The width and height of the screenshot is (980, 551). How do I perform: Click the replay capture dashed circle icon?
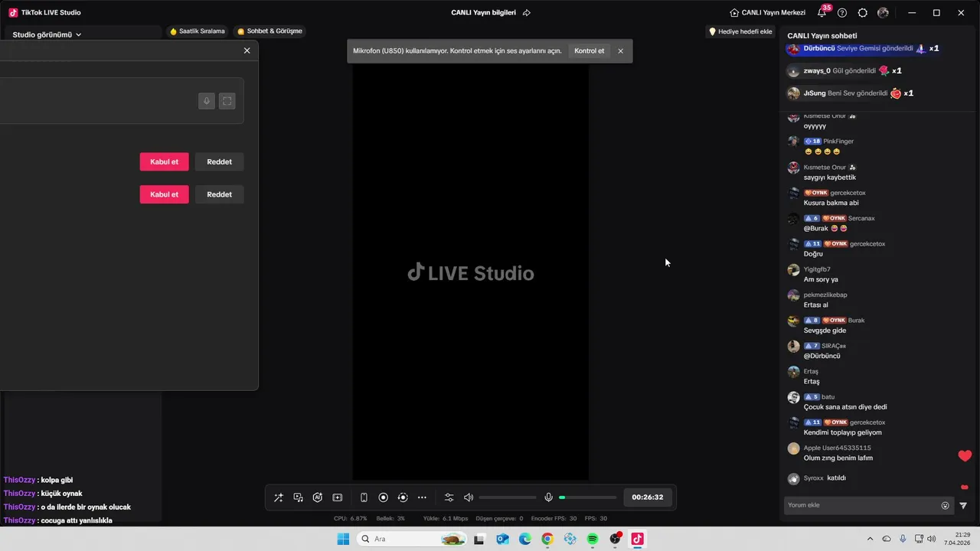coord(403,497)
